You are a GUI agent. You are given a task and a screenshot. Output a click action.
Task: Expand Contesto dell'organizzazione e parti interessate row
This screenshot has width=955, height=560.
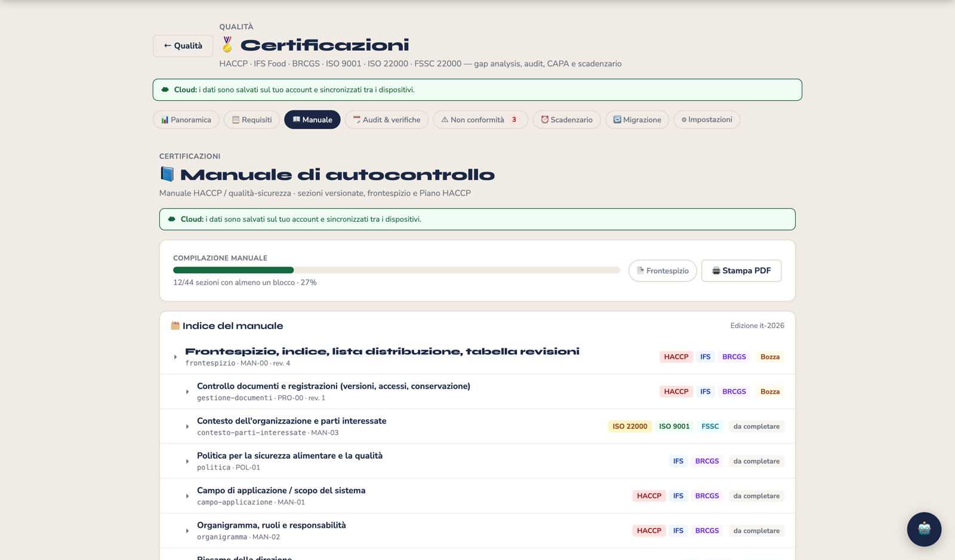click(x=187, y=426)
